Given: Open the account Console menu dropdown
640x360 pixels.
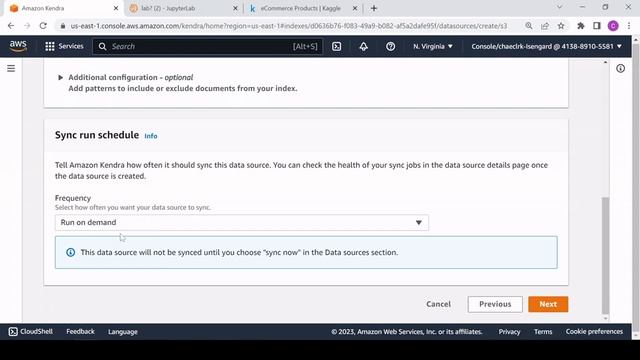Looking at the screenshot, I should (546, 46).
